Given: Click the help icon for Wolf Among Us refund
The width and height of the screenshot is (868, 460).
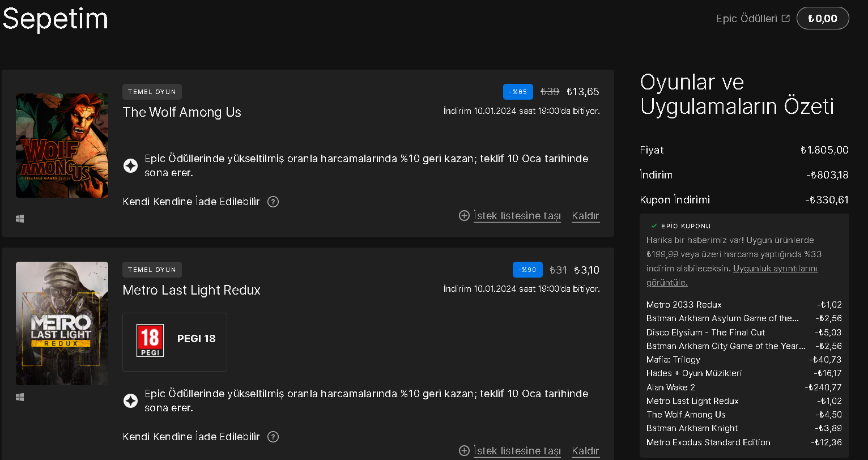Looking at the screenshot, I should click(x=273, y=202).
